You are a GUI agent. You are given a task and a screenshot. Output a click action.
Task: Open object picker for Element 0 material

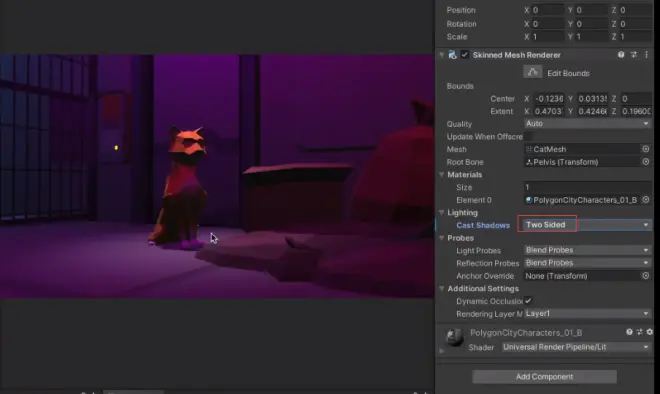coord(646,200)
